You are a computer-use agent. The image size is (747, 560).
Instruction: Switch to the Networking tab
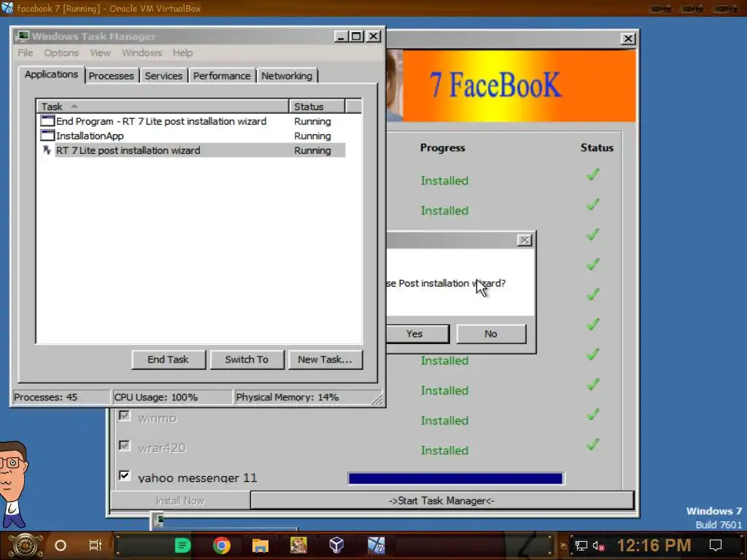click(x=287, y=76)
